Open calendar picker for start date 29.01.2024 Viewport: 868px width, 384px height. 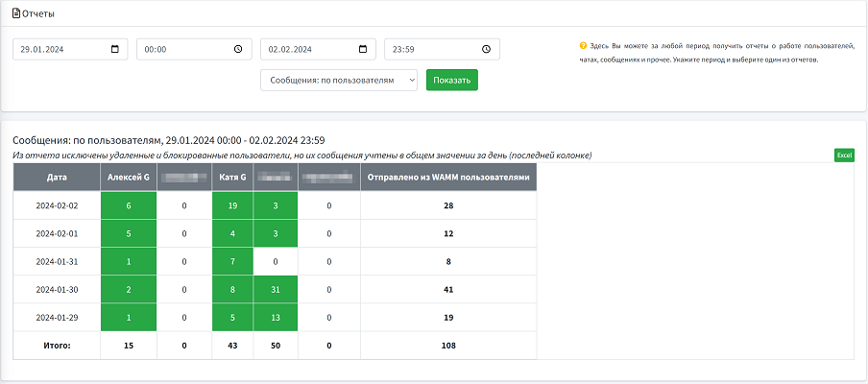tap(115, 49)
